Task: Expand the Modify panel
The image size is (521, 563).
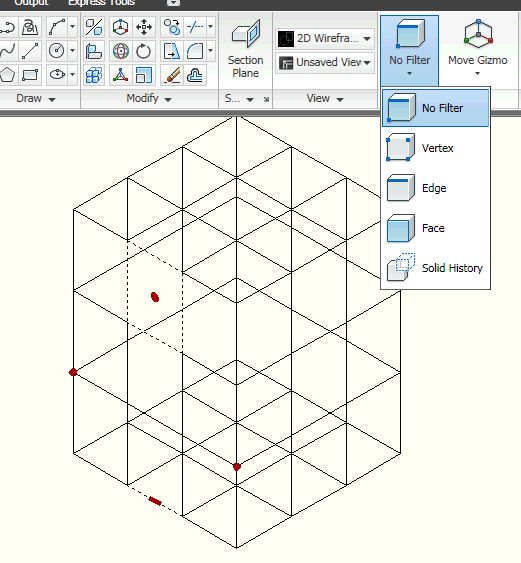Action: [149, 98]
